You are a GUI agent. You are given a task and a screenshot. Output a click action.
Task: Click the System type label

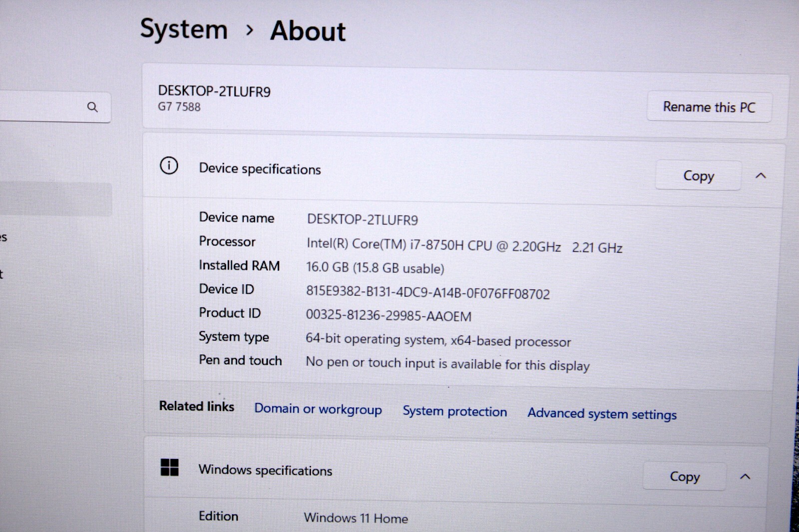234,337
